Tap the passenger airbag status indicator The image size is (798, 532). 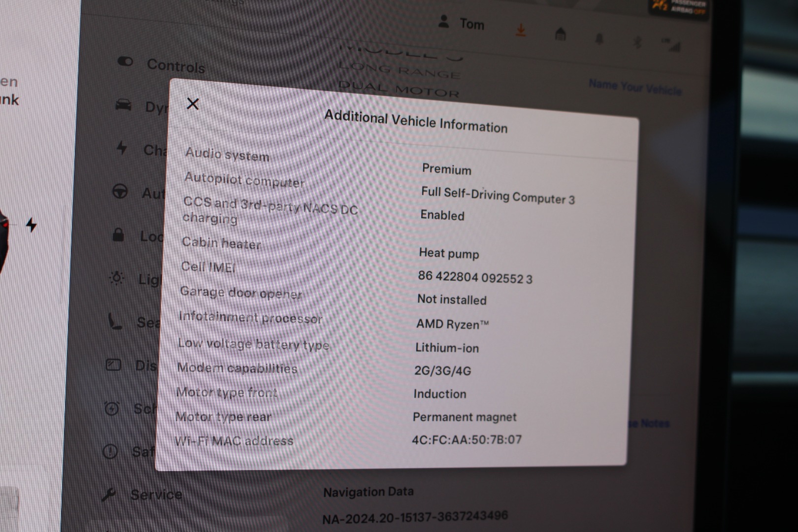[x=680, y=6]
